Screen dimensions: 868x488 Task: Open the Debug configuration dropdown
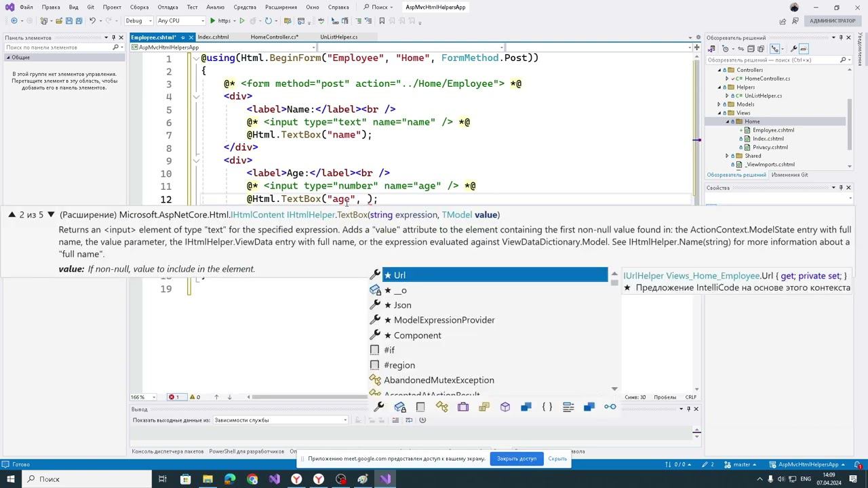click(138, 21)
